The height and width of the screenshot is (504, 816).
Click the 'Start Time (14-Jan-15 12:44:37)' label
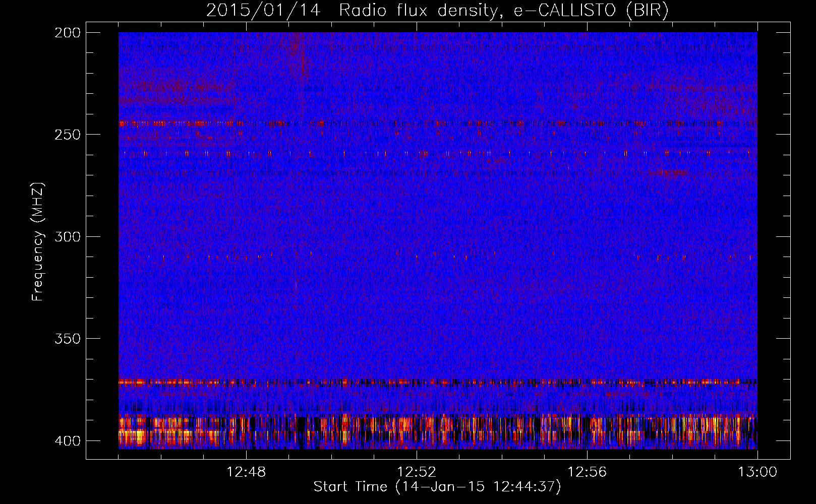click(437, 487)
